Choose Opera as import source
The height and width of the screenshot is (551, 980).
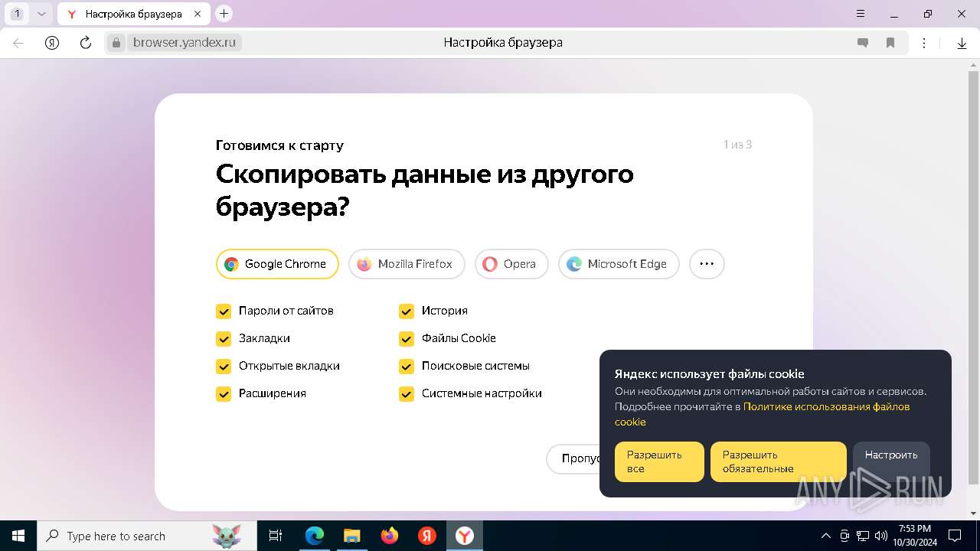pos(511,264)
